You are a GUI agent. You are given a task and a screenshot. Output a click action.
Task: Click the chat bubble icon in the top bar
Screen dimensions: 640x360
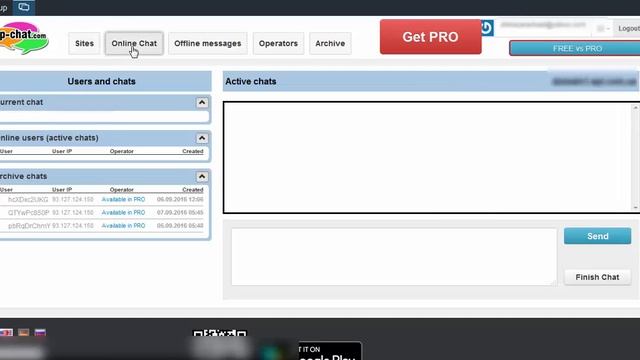[x=24, y=7]
